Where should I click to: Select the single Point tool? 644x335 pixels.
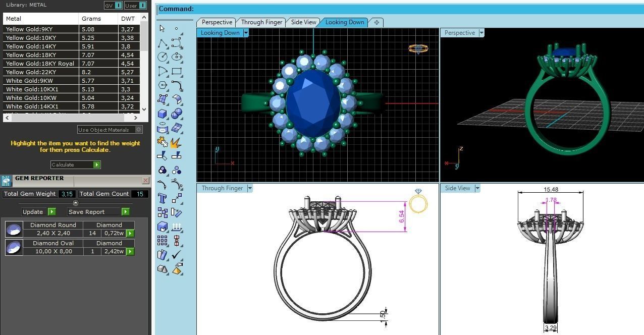(x=176, y=29)
